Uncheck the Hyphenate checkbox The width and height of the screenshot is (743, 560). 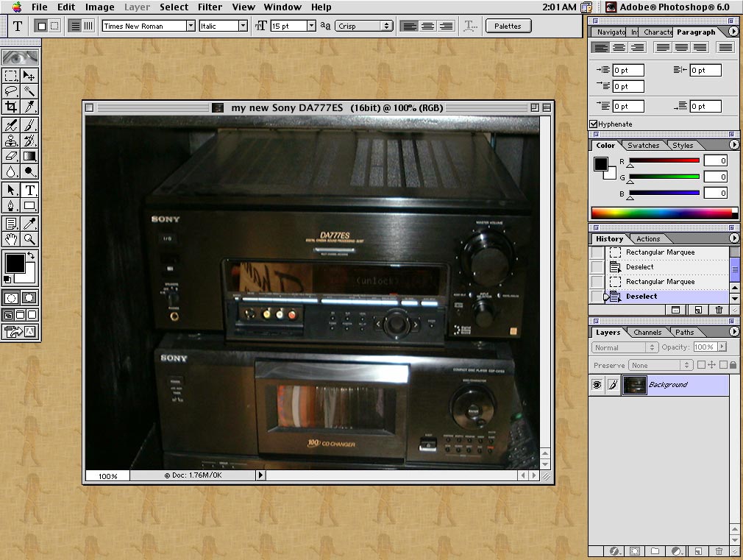click(x=594, y=124)
